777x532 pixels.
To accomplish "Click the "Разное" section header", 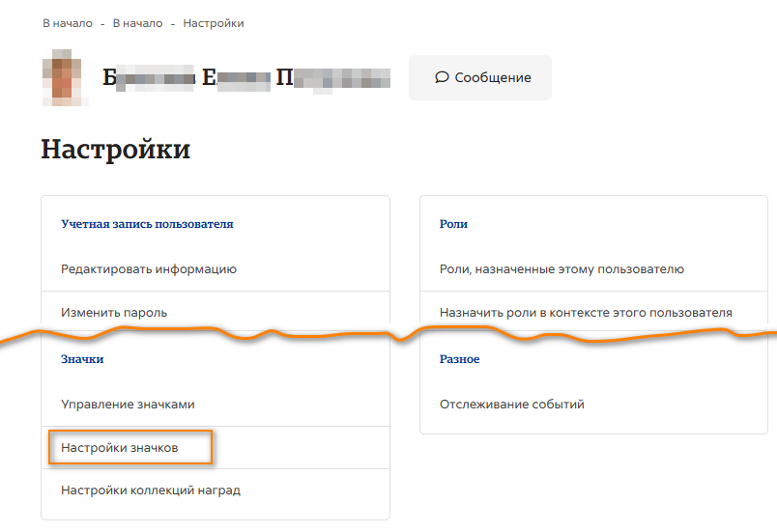I will tap(460, 359).
